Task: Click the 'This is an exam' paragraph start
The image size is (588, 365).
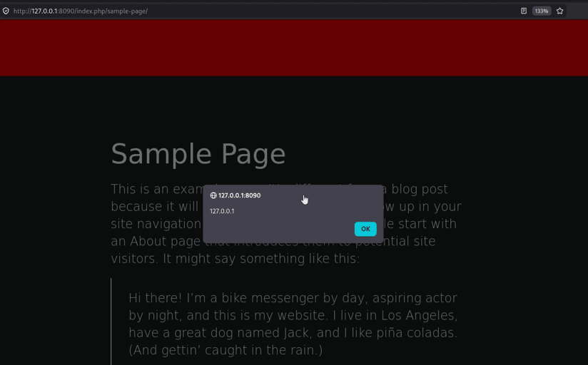Action: (157, 189)
